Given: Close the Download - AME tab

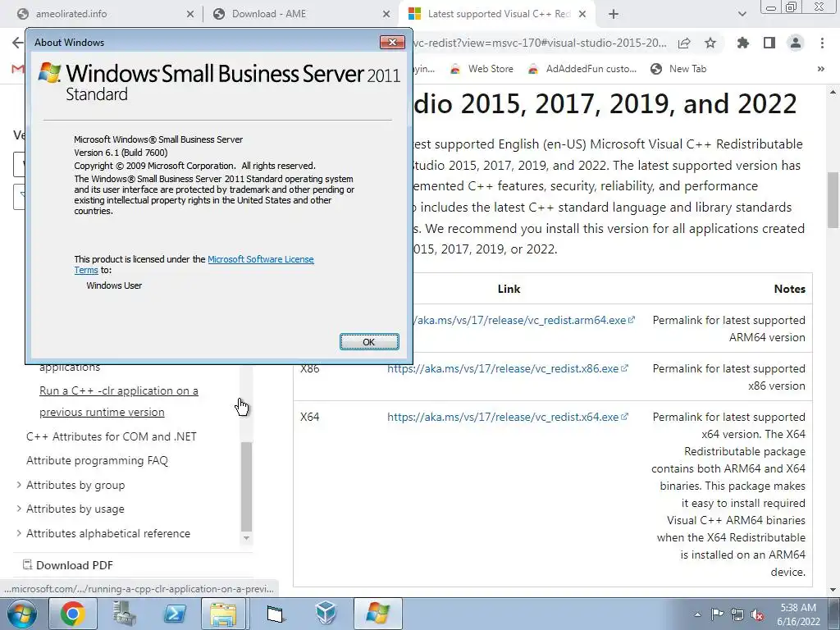Looking at the screenshot, I should pos(386,15).
